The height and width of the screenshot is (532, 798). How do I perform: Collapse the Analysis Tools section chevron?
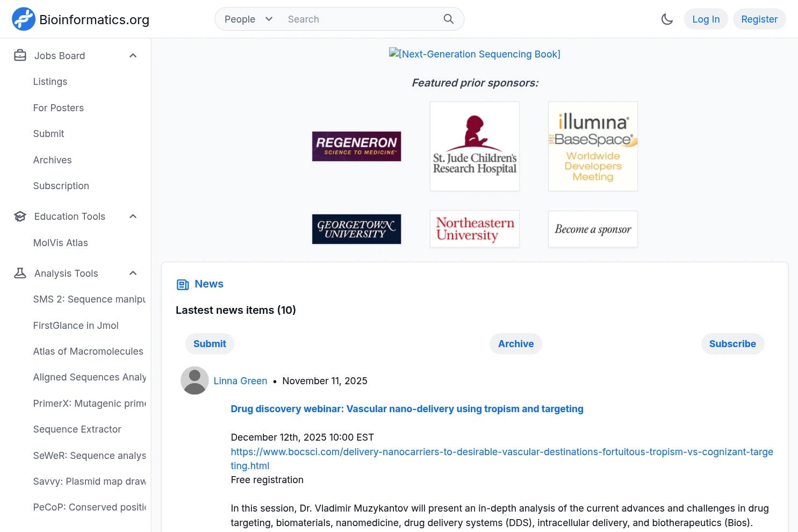tap(133, 274)
